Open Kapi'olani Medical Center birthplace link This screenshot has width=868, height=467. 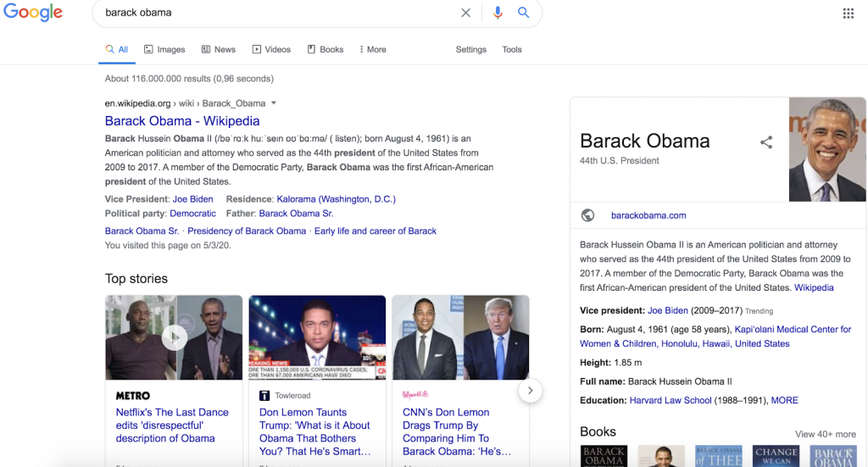coord(715,336)
